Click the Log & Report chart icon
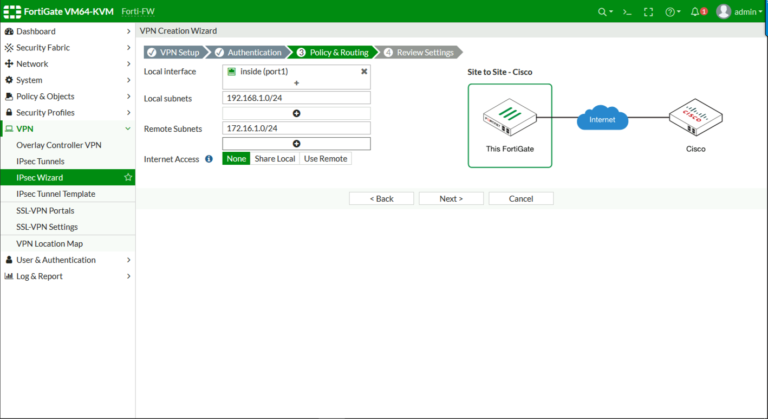This screenshot has height=419, width=768. coord(9,276)
